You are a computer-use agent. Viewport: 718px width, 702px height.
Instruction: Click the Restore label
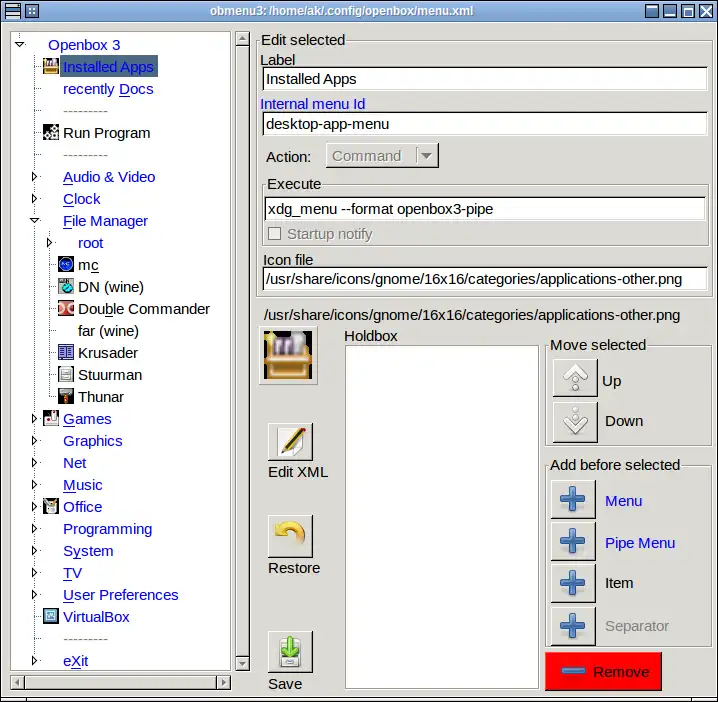click(x=294, y=568)
